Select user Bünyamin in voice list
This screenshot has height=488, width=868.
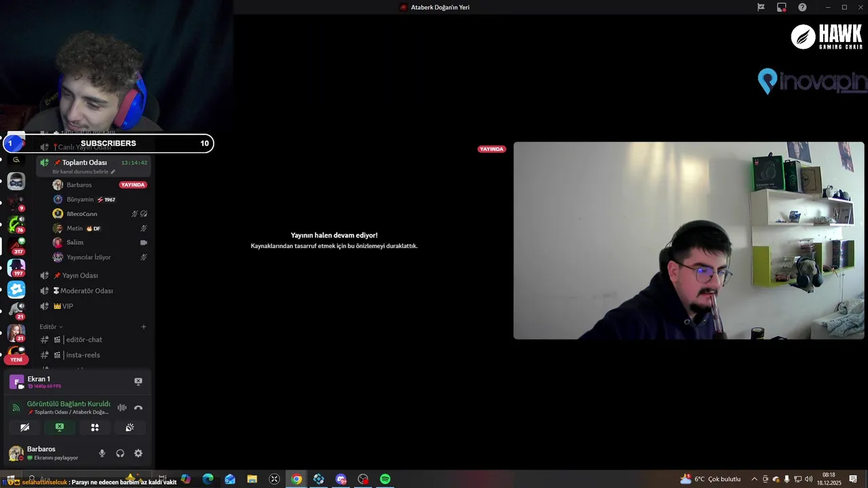coord(100,199)
